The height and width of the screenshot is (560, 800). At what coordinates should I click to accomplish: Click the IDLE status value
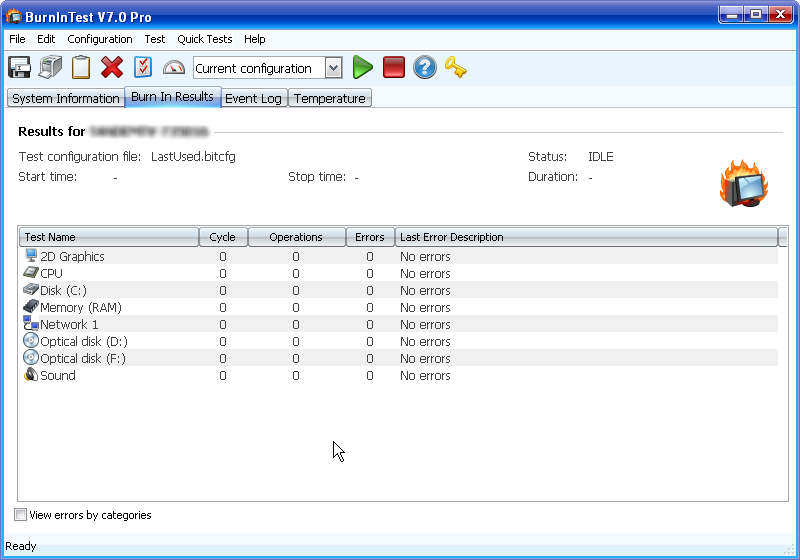click(x=601, y=157)
